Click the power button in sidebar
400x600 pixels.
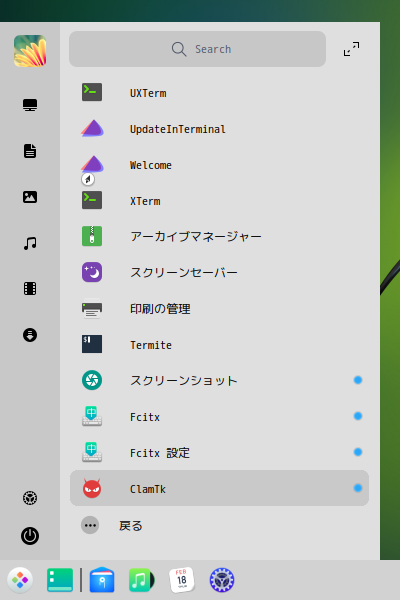30,536
